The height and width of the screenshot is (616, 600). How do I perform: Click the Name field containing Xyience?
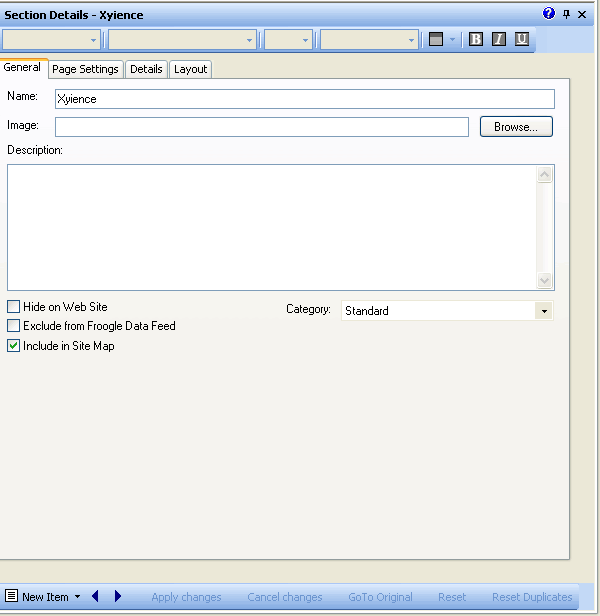point(304,99)
